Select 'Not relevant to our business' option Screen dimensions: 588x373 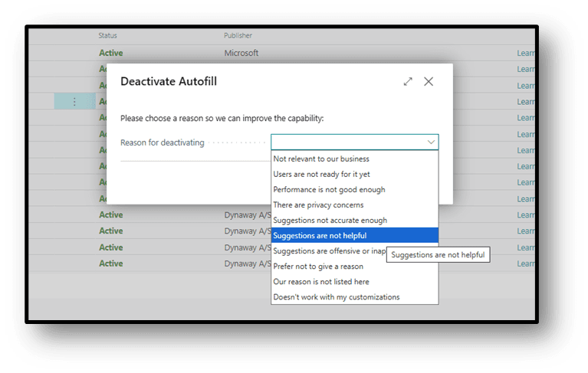(322, 159)
